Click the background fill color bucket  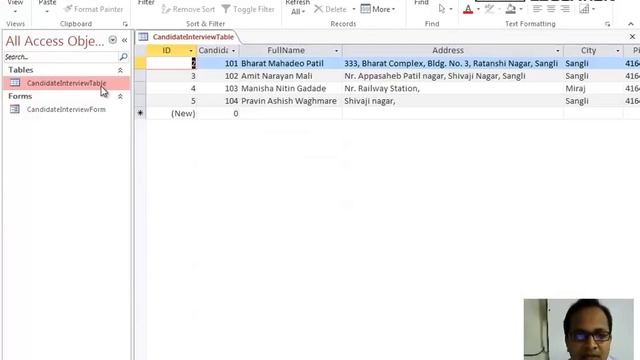click(x=510, y=9)
